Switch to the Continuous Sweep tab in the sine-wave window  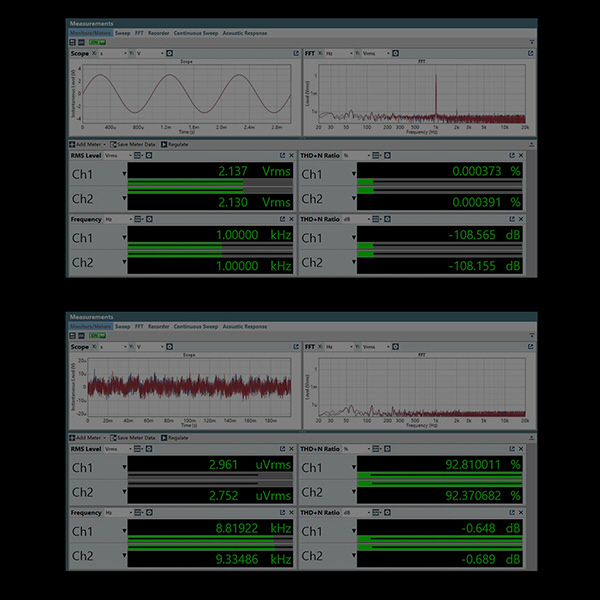(x=196, y=33)
